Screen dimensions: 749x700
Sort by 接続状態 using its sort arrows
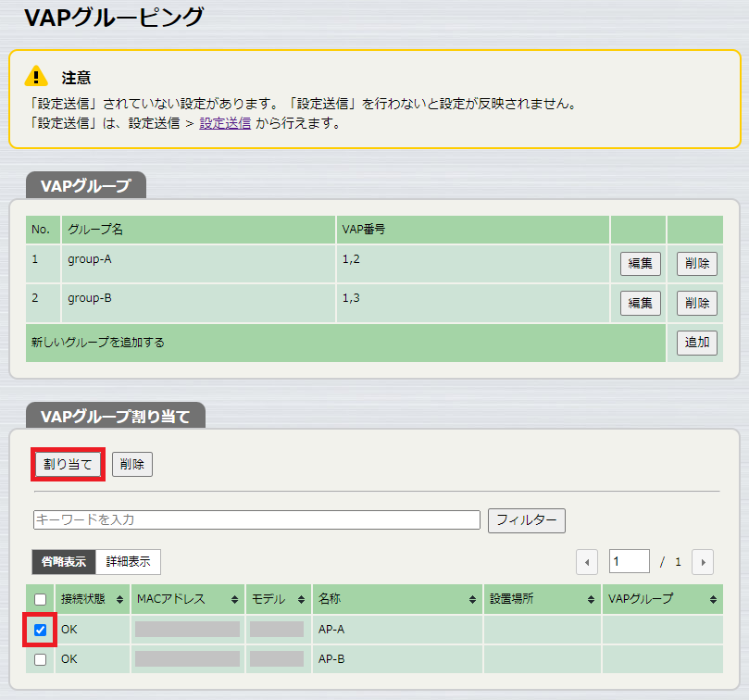pyautogui.click(x=118, y=599)
